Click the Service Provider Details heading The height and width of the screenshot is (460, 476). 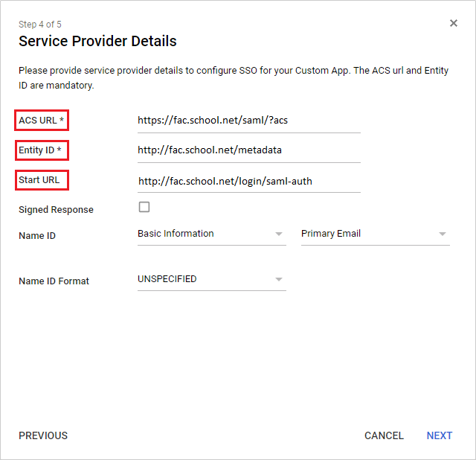coord(97,41)
